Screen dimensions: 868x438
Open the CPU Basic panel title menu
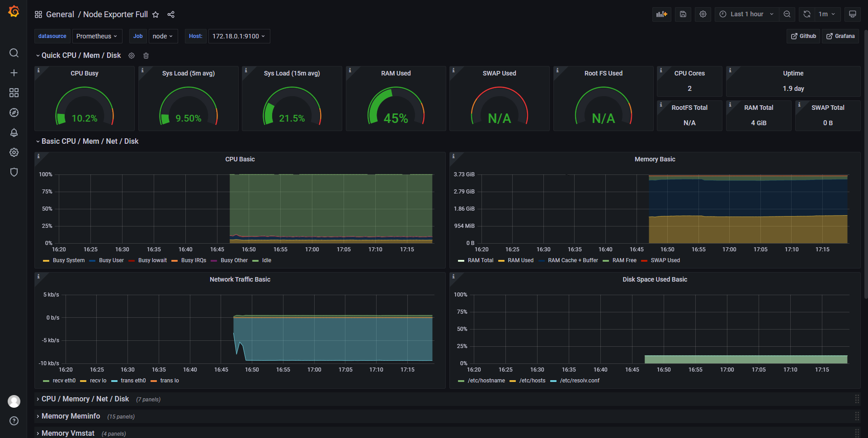tap(240, 159)
